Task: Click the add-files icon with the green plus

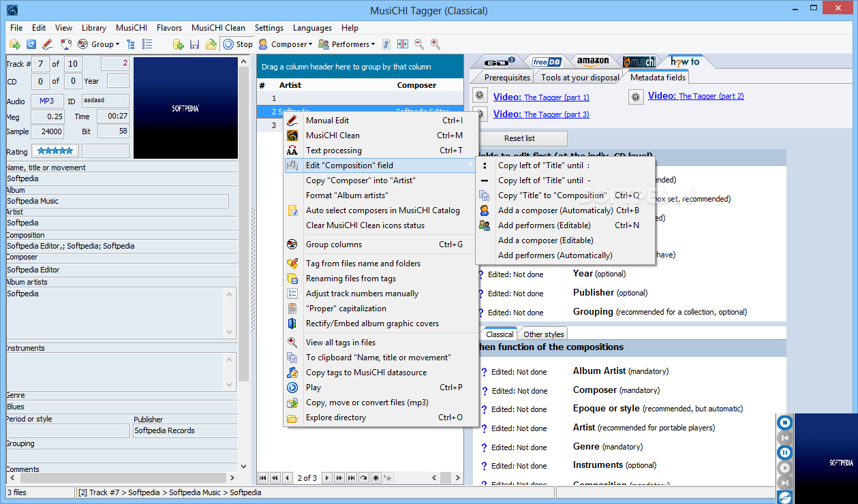Action: click(179, 44)
